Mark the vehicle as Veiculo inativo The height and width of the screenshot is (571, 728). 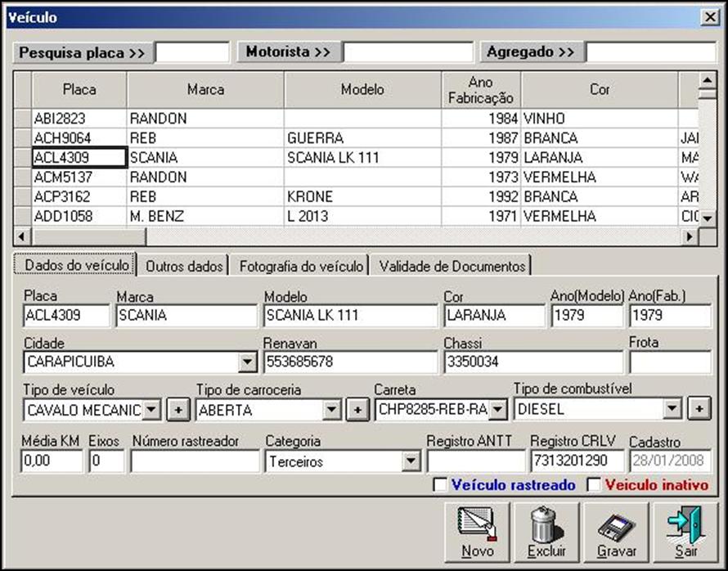(591, 484)
